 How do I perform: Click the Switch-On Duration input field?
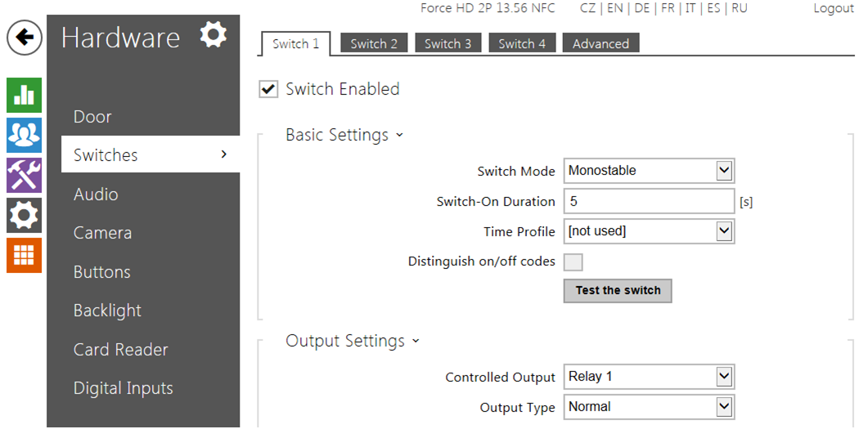click(x=649, y=201)
